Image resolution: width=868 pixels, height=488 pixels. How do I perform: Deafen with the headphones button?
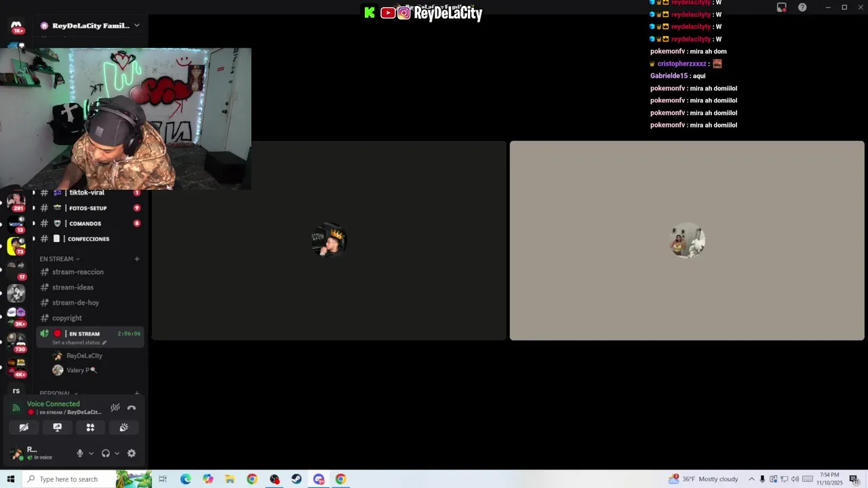(105, 453)
